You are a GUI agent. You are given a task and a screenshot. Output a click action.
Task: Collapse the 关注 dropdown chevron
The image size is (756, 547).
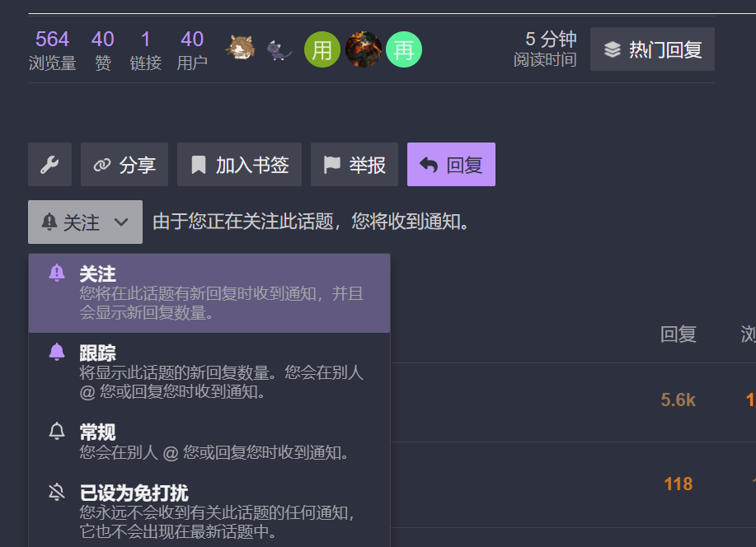tap(121, 222)
